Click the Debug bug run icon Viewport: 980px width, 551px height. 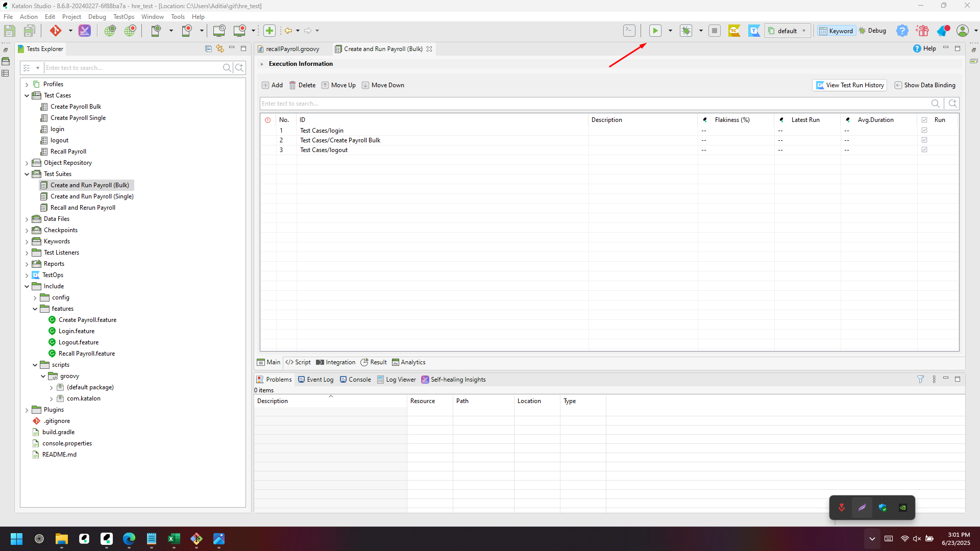[x=686, y=31]
